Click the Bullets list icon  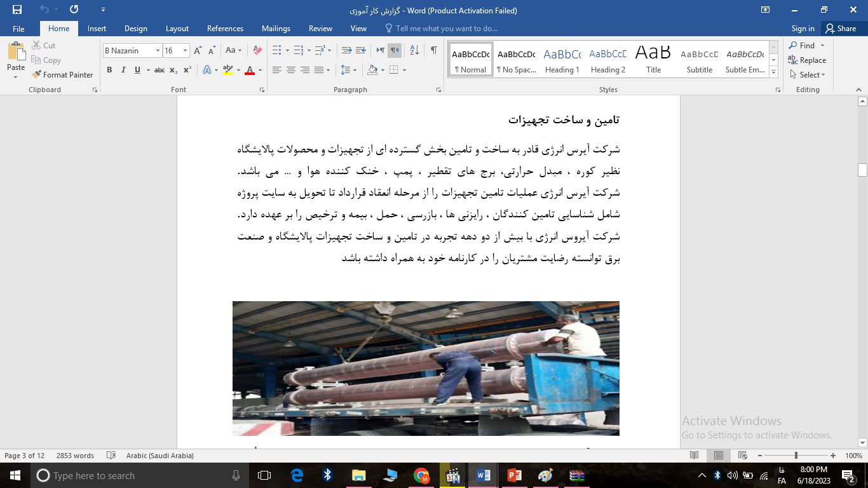click(276, 50)
